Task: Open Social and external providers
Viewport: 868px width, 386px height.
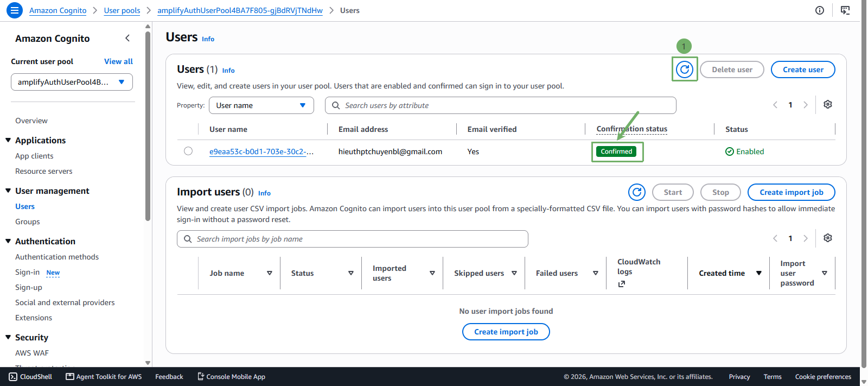Action: click(65, 302)
